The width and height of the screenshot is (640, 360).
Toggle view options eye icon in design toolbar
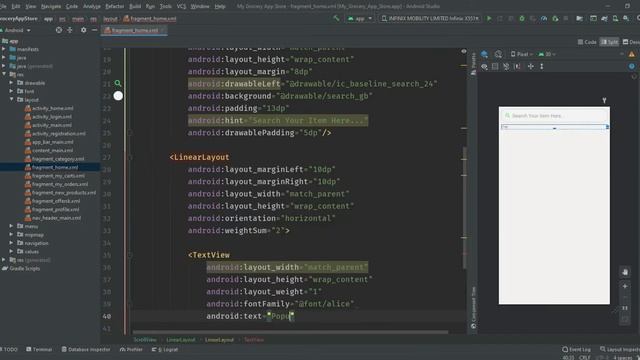coord(484,66)
